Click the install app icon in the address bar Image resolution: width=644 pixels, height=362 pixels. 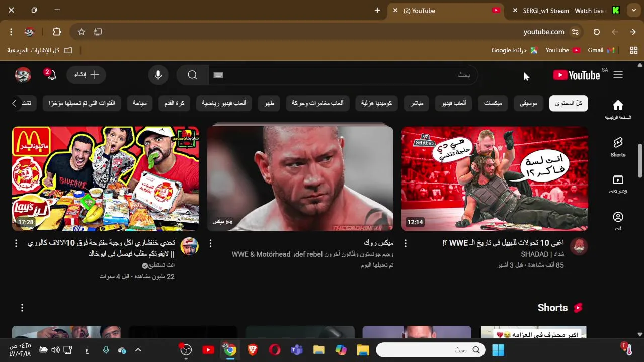pos(98,32)
